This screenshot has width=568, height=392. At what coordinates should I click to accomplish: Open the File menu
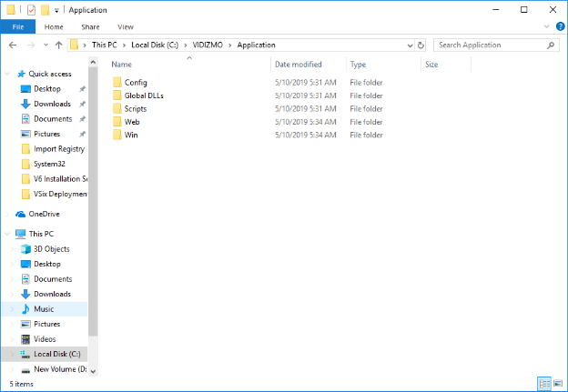coord(17,27)
